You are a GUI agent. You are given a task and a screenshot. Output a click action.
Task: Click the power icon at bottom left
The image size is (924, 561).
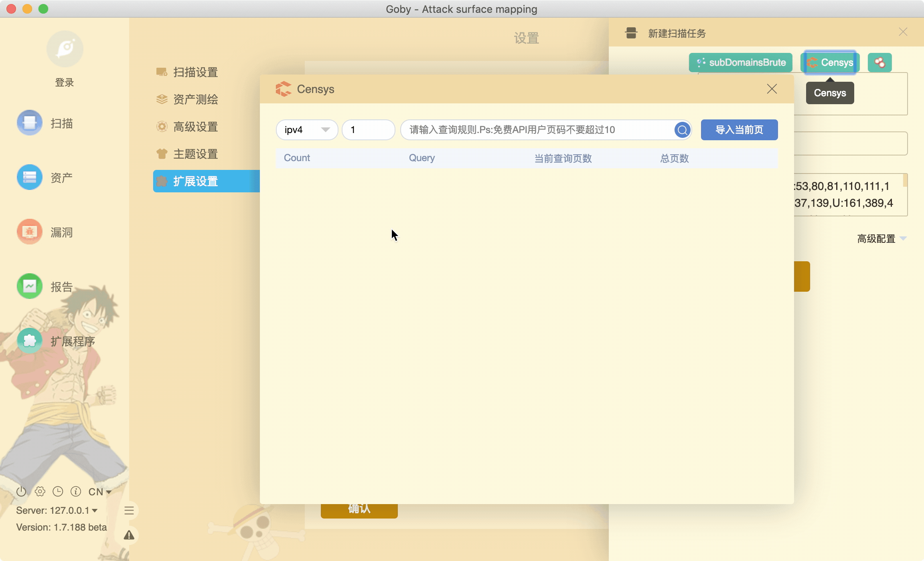pyautogui.click(x=21, y=491)
